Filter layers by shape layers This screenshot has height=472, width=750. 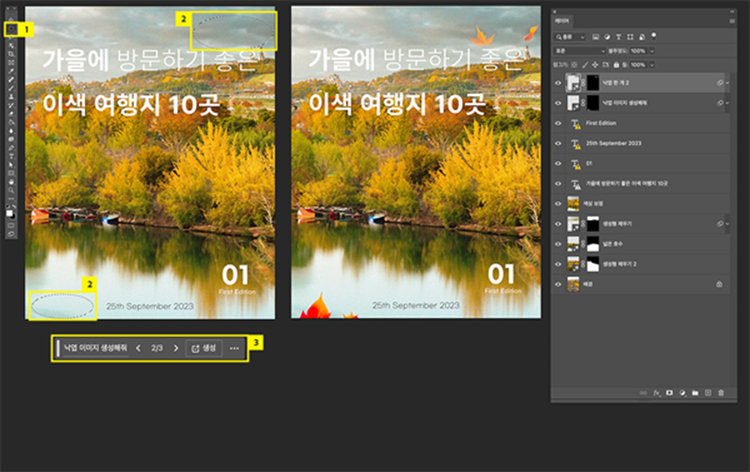[x=630, y=37]
